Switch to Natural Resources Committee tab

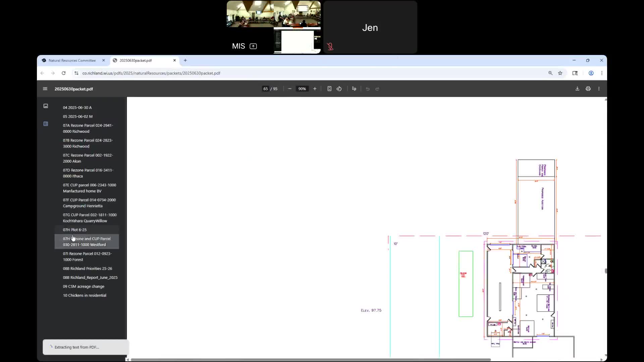pos(72,60)
